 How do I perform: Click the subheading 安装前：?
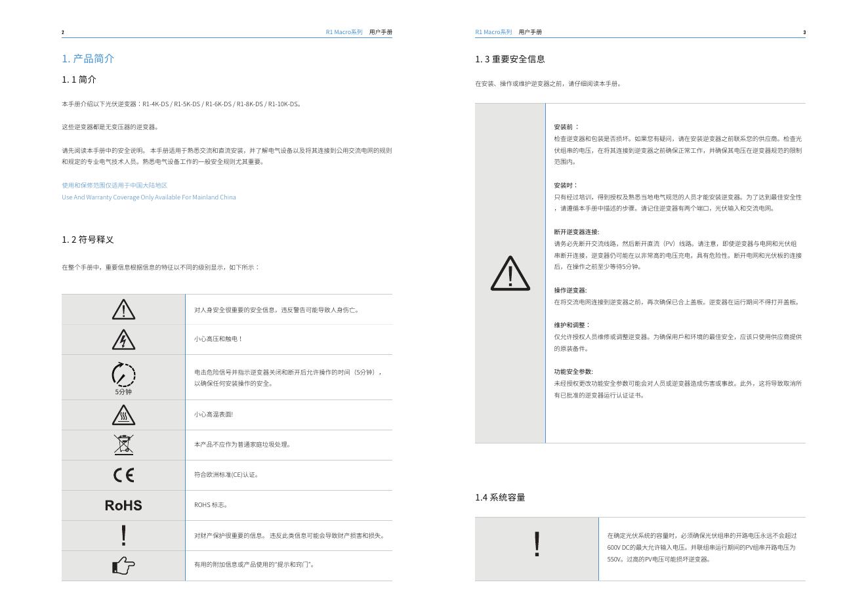567,127
